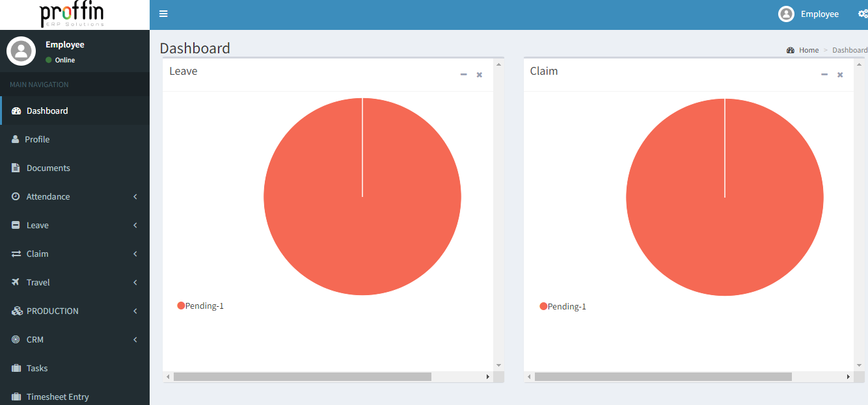868x405 pixels.
Task: Click the sidebar Employee profile picture
Action: click(21, 51)
